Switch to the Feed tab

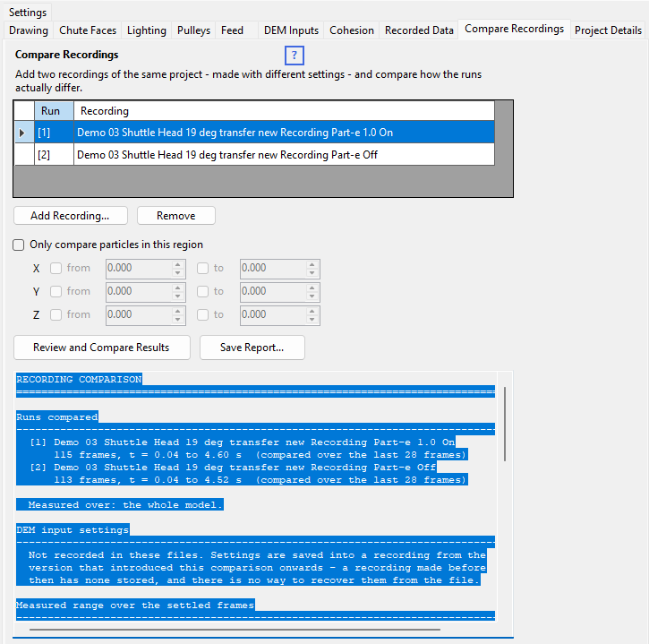click(232, 30)
